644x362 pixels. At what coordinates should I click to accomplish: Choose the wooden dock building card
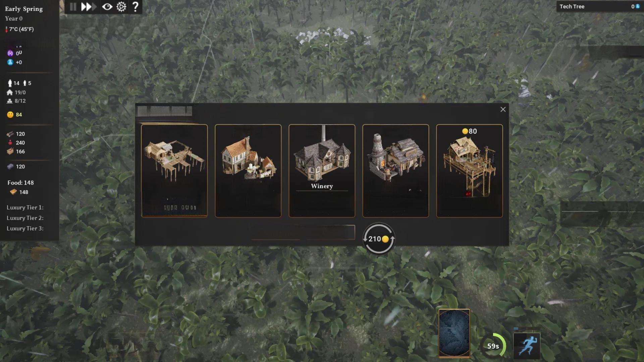(174, 171)
